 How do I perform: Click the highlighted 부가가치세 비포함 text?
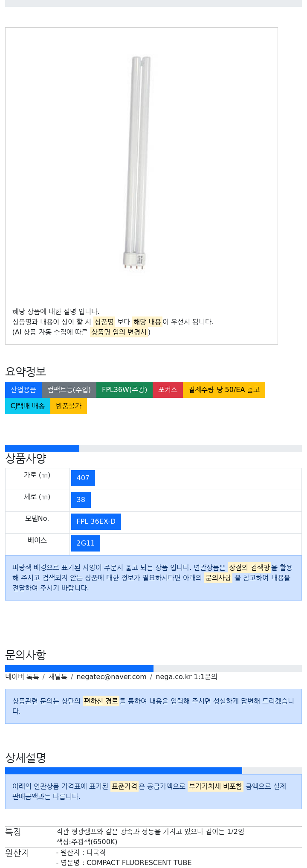(x=215, y=786)
